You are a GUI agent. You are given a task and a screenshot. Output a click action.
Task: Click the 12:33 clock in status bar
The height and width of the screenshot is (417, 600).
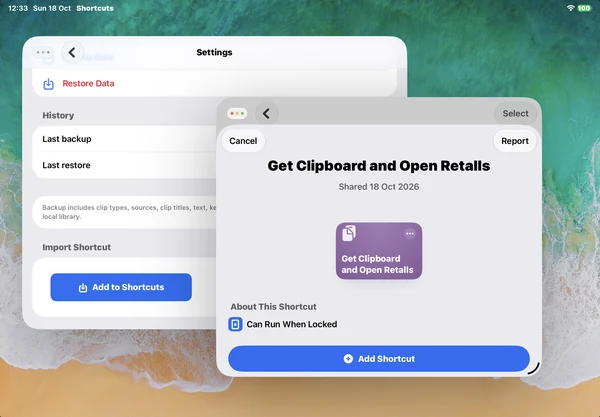[x=18, y=8]
